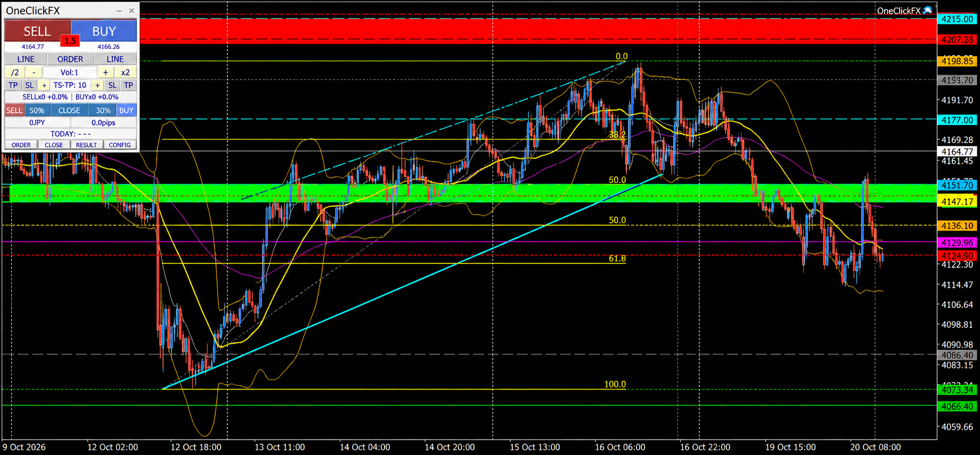This screenshot has height=455, width=980.
Task: Click the 38.2 Fibonacci level label
Action: coord(617,135)
